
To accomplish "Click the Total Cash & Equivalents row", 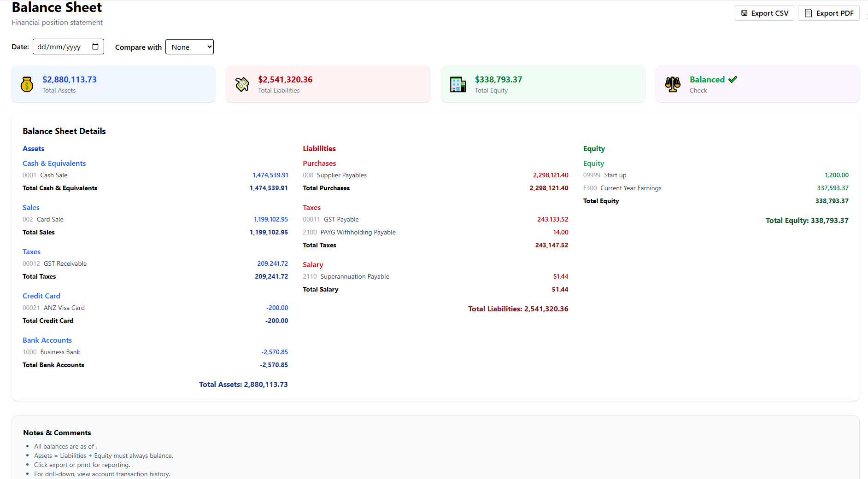I will tap(155, 188).
